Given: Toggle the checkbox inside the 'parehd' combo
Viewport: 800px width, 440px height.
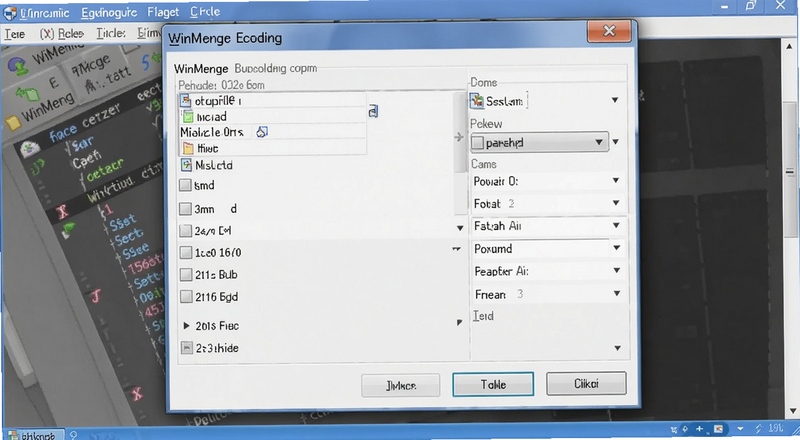Looking at the screenshot, I should (478, 142).
